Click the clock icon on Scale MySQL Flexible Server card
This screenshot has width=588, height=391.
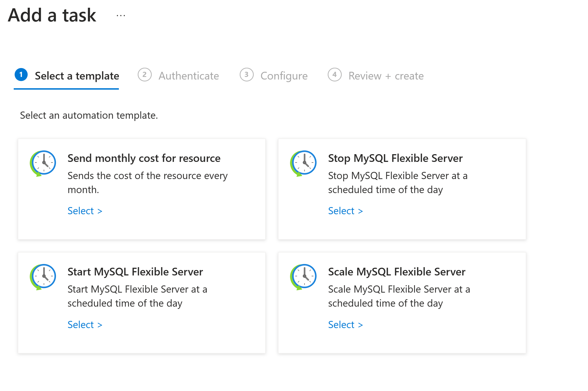pyautogui.click(x=304, y=276)
